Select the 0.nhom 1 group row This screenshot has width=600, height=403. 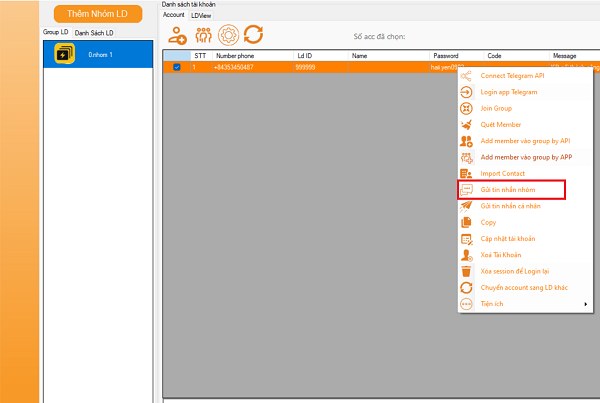point(98,54)
